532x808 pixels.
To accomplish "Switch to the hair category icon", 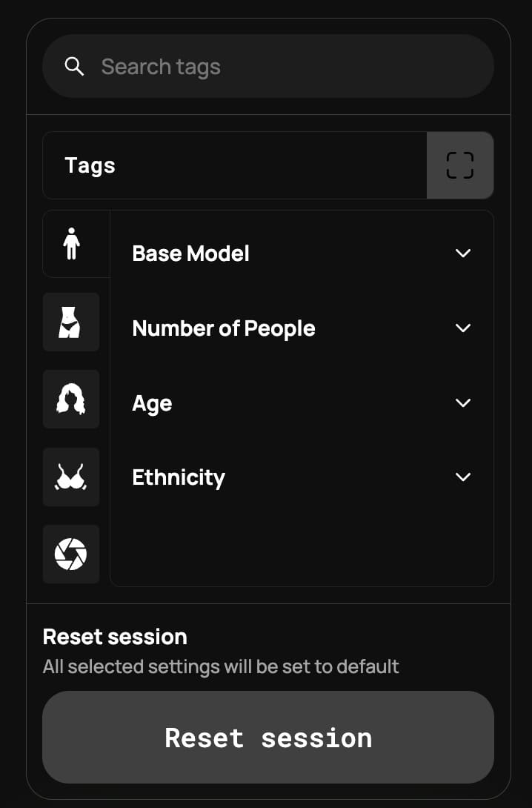I will point(71,399).
